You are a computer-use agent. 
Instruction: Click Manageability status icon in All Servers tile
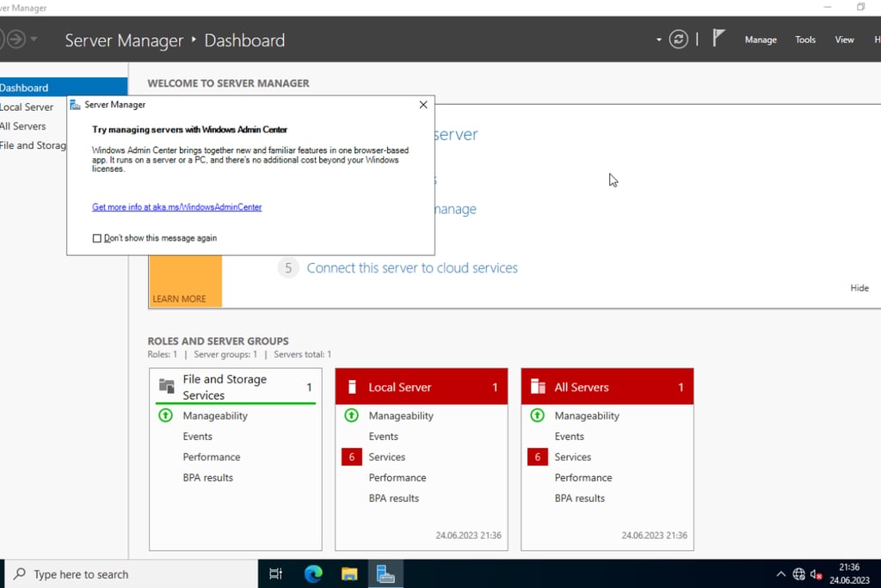tap(537, 415)
